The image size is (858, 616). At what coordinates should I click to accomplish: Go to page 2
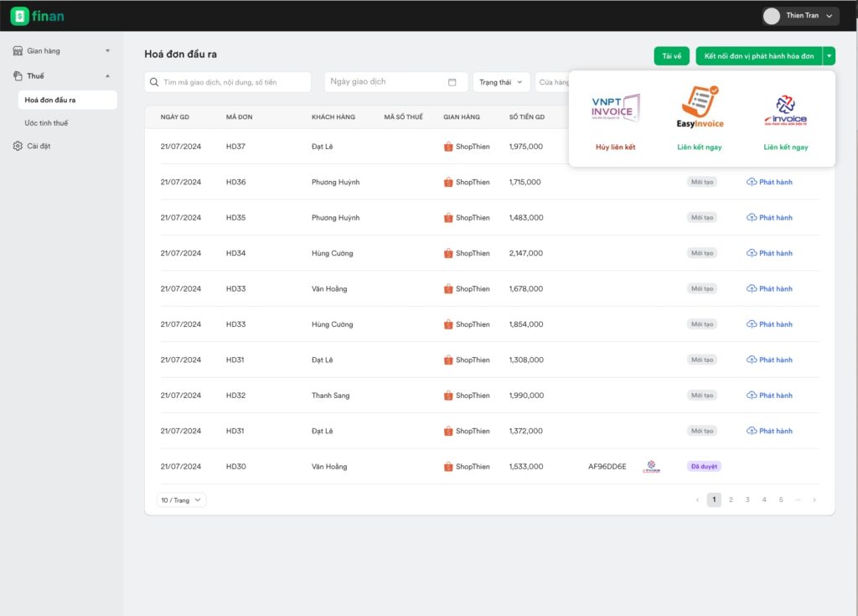(731, 500)
